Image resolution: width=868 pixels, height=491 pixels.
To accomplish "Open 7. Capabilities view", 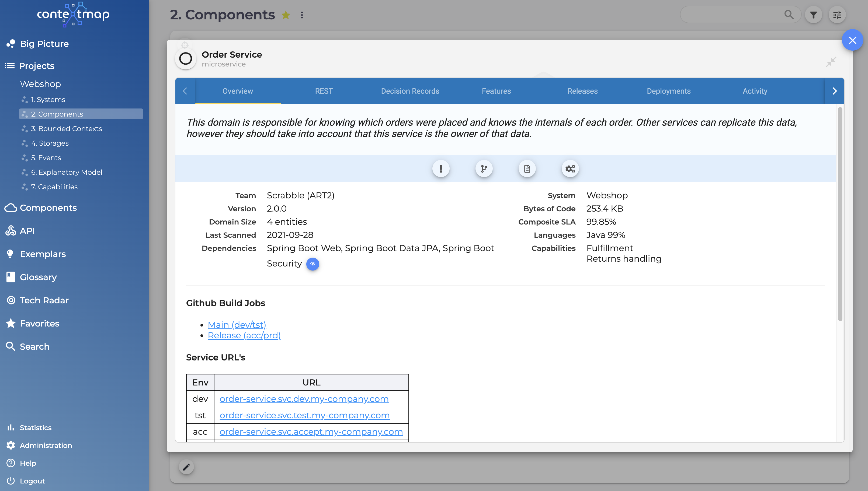I will click(54, 187).
